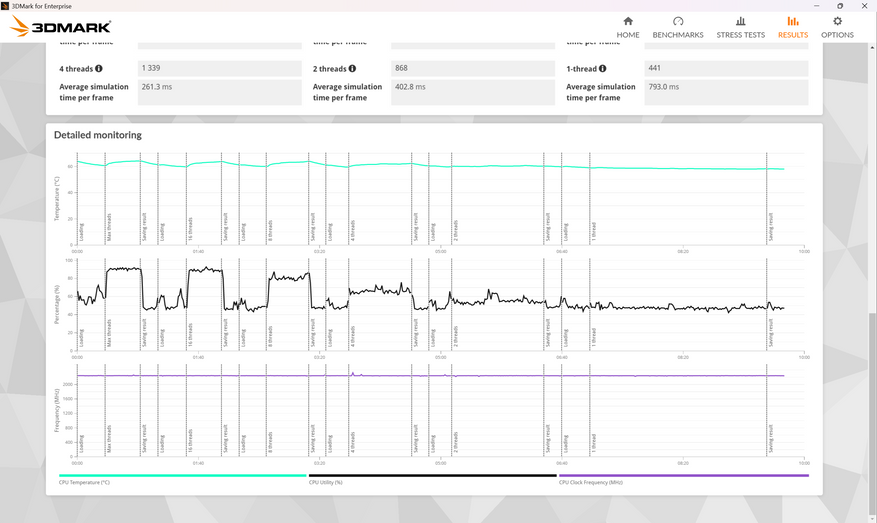Select the Results tab
This screenshot has width=877, height=523.
click(x=793, y=27)
